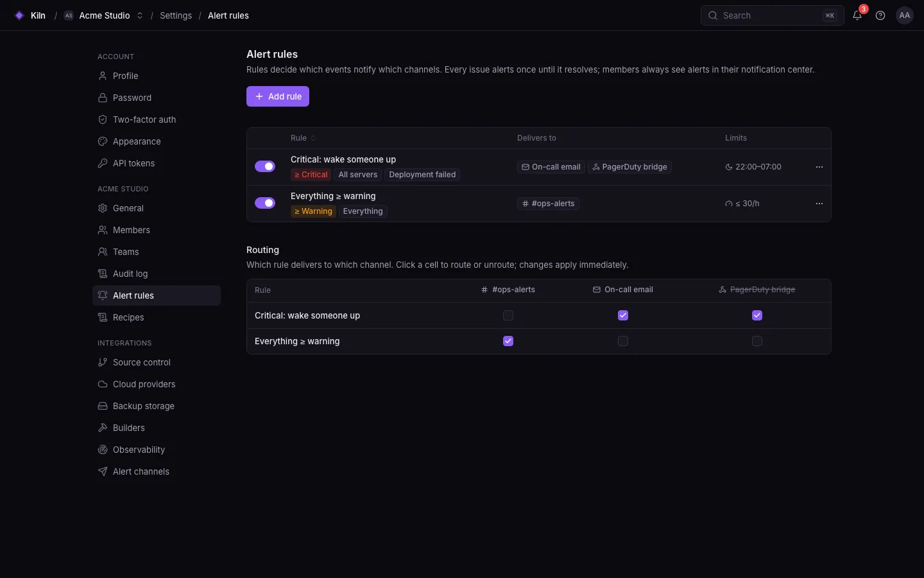
Task: Click the Profile person icon in sidebar
Action: 103,76
